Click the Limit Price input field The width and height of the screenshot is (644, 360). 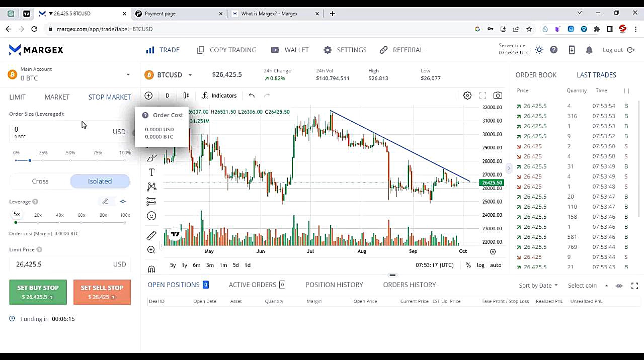click(x=70, y=264)
